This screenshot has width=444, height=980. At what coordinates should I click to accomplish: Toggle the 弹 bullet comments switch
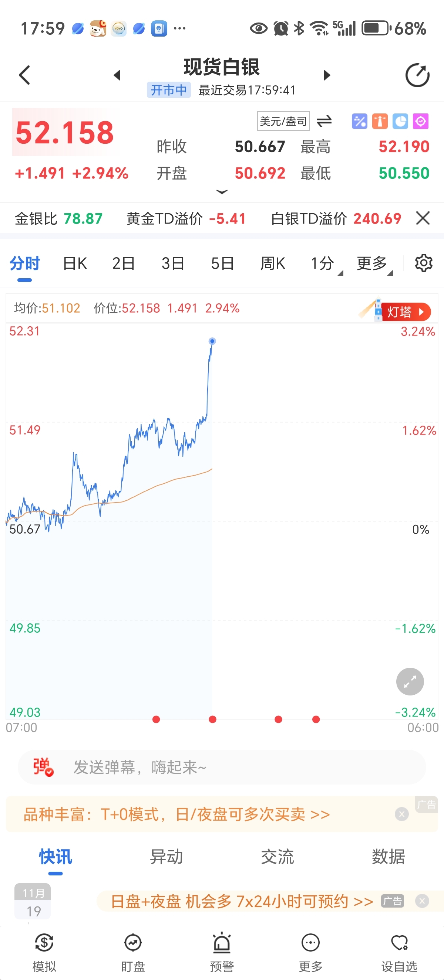click(x=43, y=767)
